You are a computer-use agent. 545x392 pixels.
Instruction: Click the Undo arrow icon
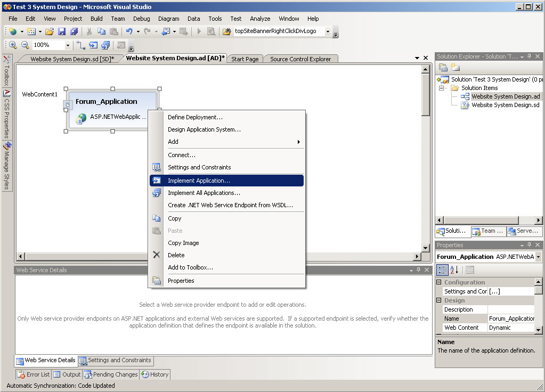(129, 31)
